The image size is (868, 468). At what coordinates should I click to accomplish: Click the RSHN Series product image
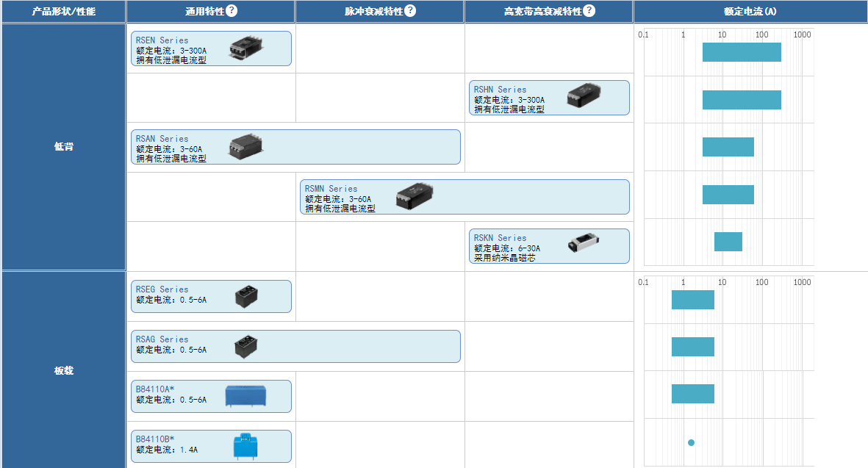[x=584, y=96]
